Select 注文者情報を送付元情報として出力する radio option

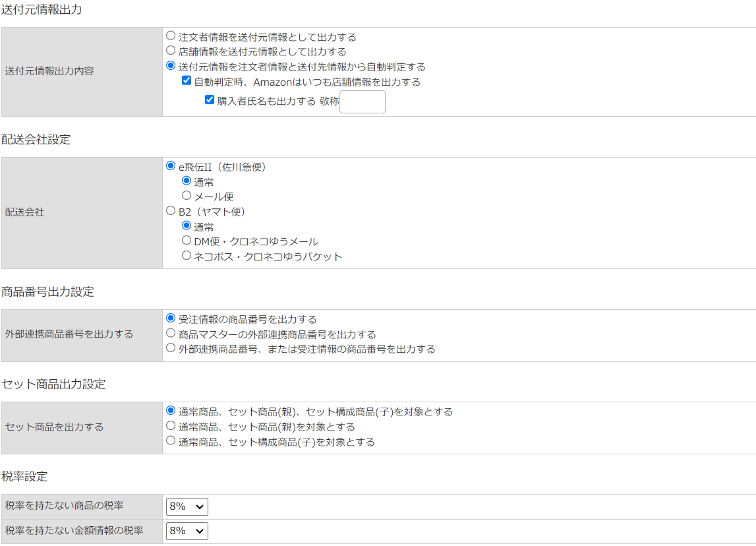(x=171, y=36)
